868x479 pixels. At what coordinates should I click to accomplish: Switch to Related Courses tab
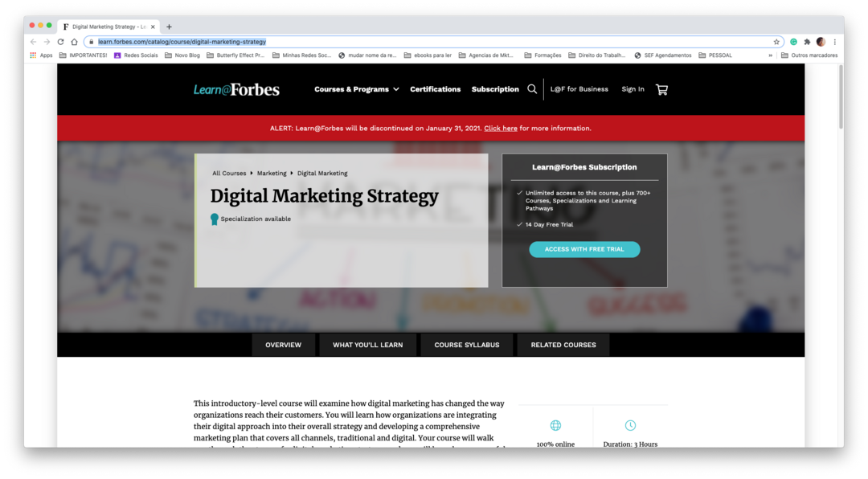[x=563, y=345]
